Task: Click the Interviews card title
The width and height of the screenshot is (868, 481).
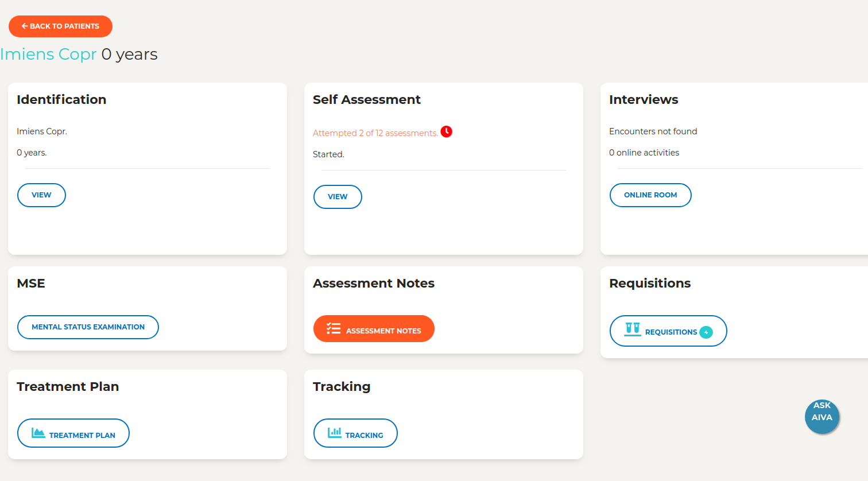Action: coord(644,100)
